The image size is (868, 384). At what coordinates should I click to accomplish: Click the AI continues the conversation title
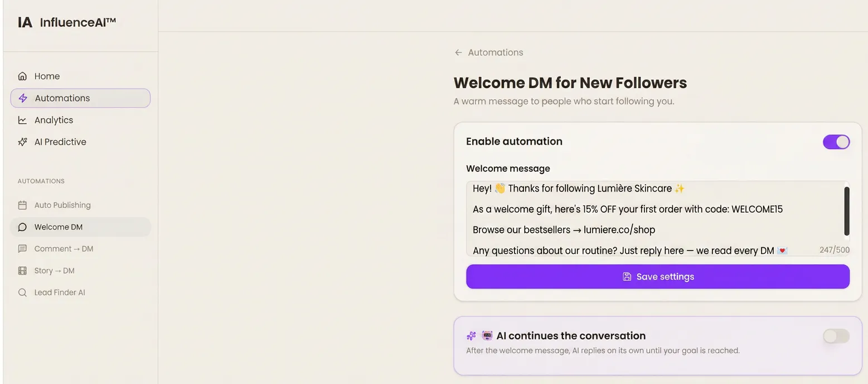[571, 336]
